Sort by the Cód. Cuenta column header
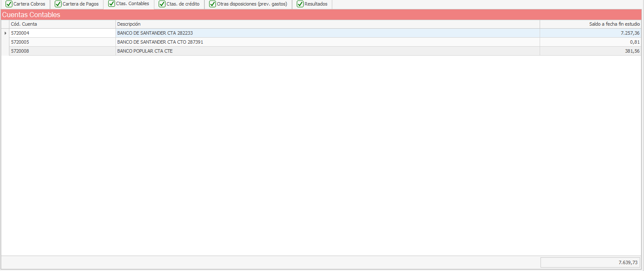 pos(62,24)
